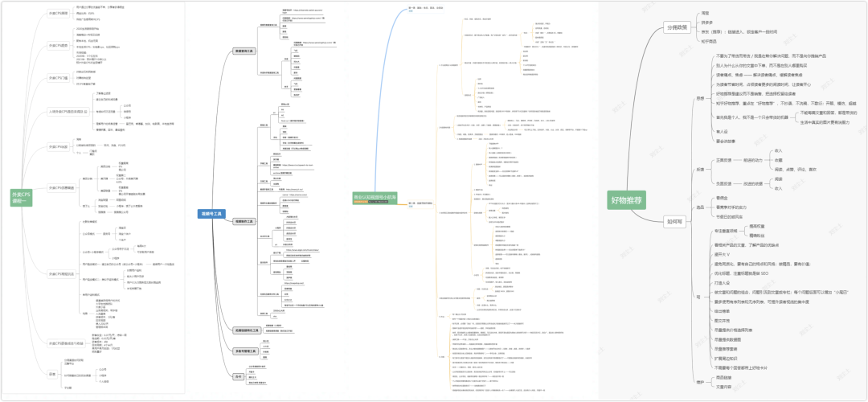Click the 文章内容 leaf node

click(x=724, y=386)
